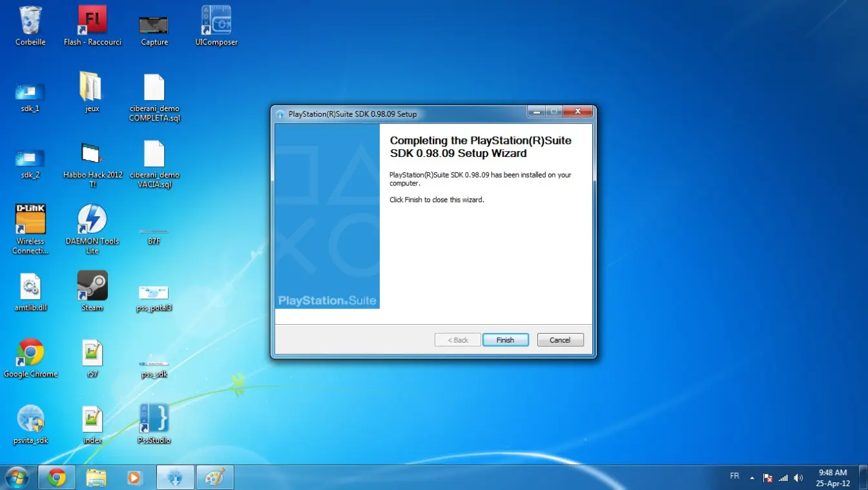The image size is (868, 490).
Task: Click the setup window title bar icon
Action: point(280,114)
